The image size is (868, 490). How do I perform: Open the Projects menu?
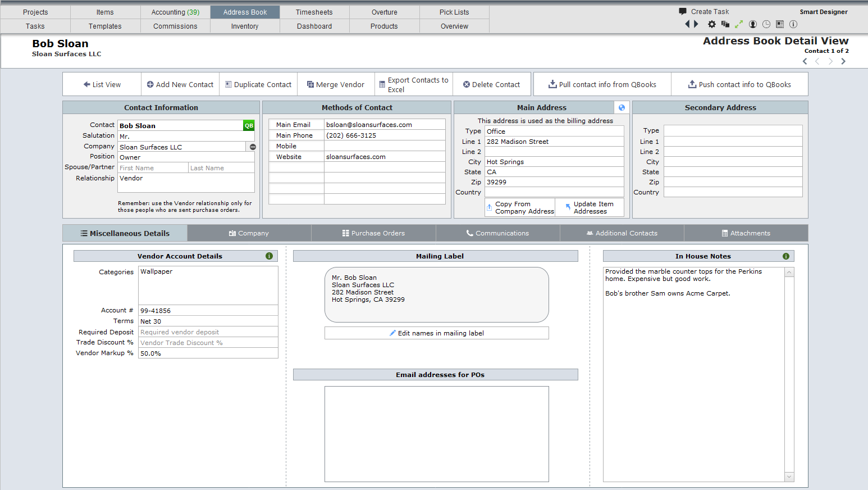point(35,12)
